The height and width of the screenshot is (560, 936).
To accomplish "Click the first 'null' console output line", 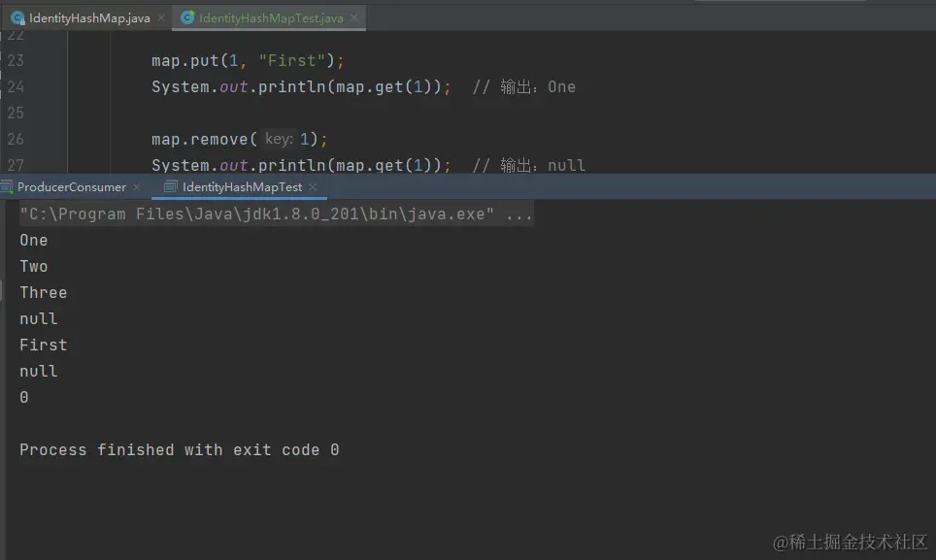I will (x=38, y=319).
